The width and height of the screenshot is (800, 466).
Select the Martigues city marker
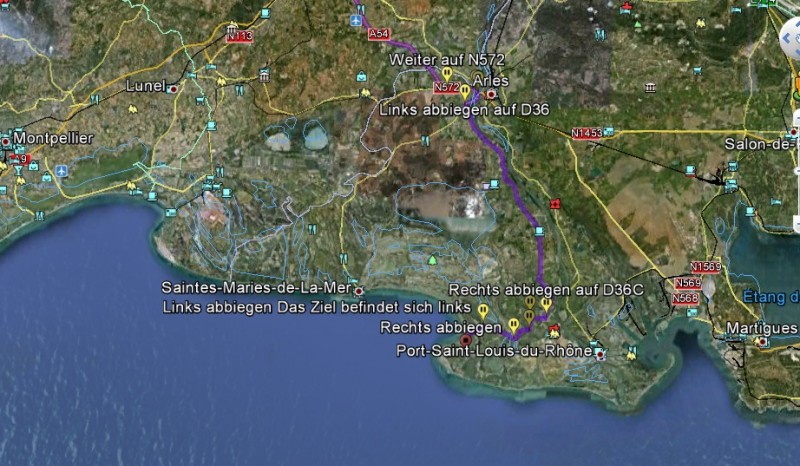[763, 341]
